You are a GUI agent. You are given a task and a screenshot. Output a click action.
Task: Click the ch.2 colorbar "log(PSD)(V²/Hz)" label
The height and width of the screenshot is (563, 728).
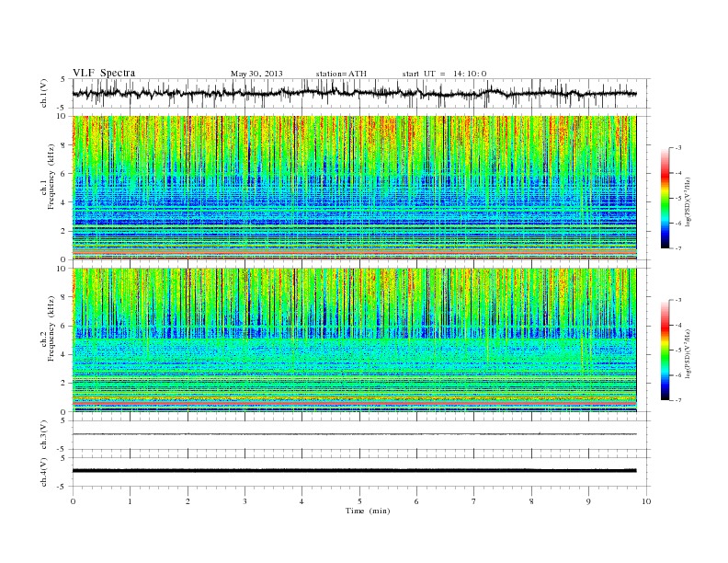(x=688, y=353)
